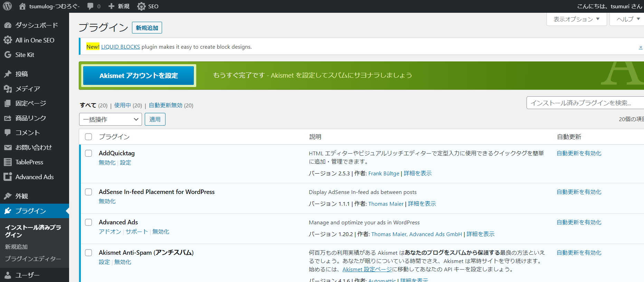Image resolution: width=644 pixels, height=282 pixels.
Task: Open Thomas Maier, Advanced Ads GmbH author link
Action: pyautogui.click(x=417, y=234)
